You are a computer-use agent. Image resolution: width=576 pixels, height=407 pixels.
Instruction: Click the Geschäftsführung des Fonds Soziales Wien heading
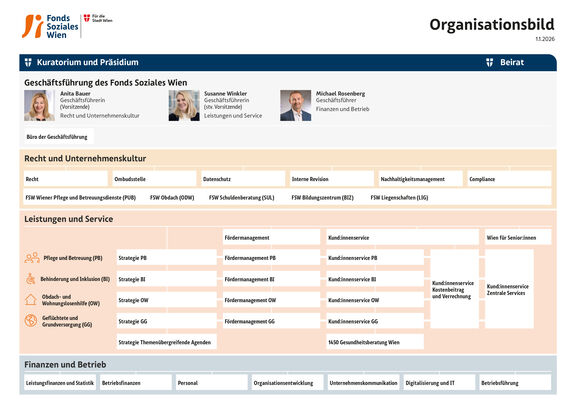(x=106, y=83)
